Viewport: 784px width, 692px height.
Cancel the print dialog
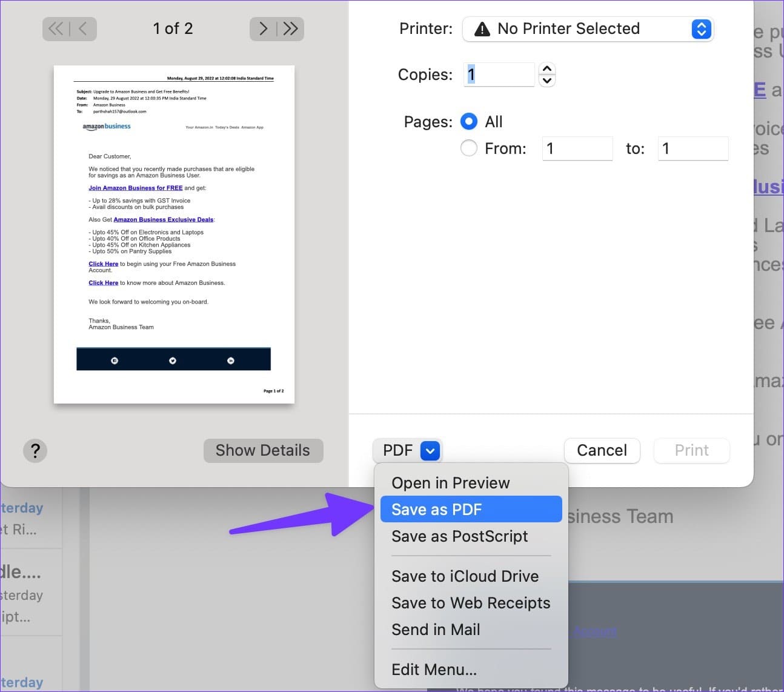[602, 450]
